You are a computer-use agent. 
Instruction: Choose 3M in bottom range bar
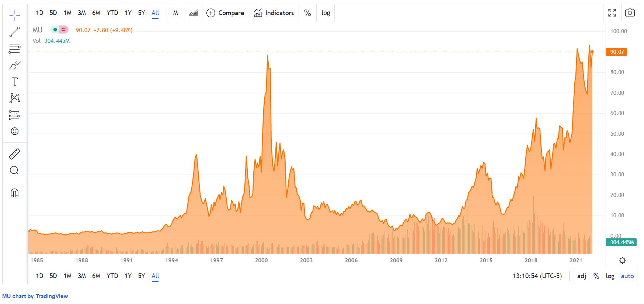pyautogui.click(x=82, y=276)
